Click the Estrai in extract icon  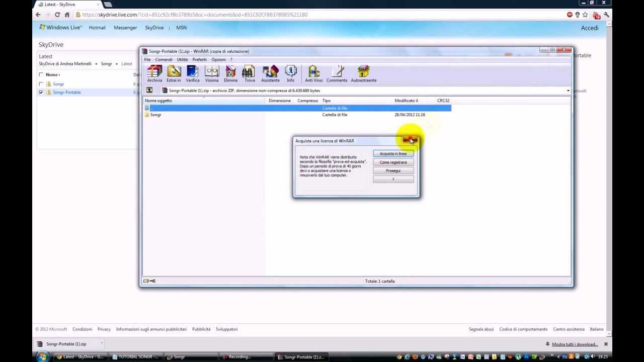click(x=174, y=74)
